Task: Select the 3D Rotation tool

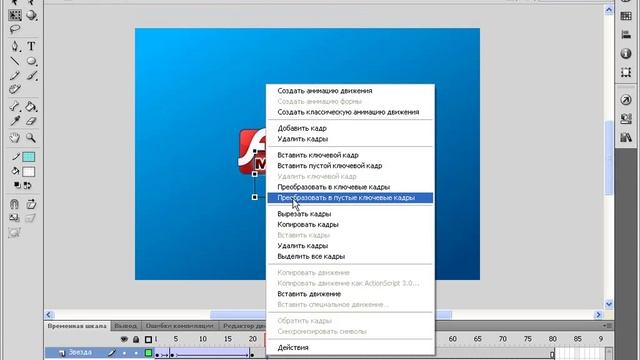Action: coord(31,16)
